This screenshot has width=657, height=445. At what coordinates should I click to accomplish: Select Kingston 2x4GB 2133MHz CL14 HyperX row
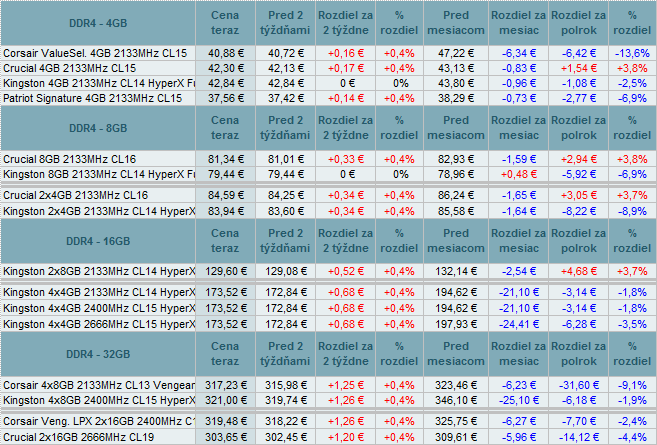(x=99, y=211)
